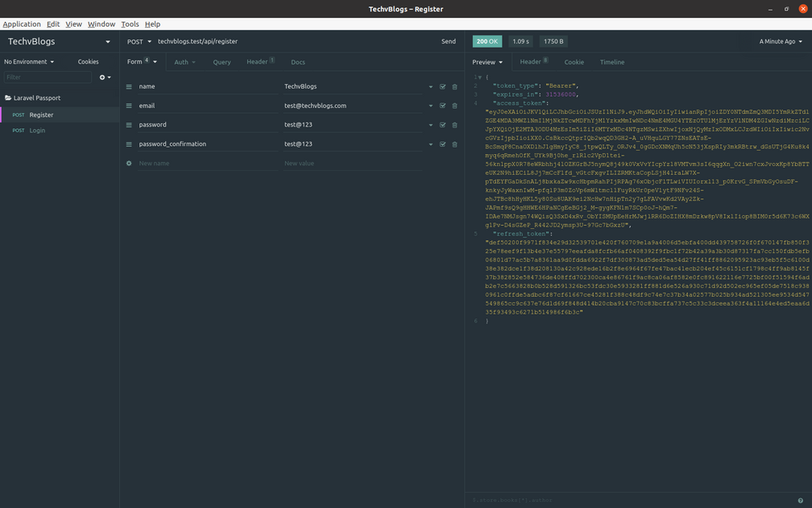Viewport: 812px width, 508px height.
Task: Switch to the Timeline response tab
Action: tap(611, 62)
